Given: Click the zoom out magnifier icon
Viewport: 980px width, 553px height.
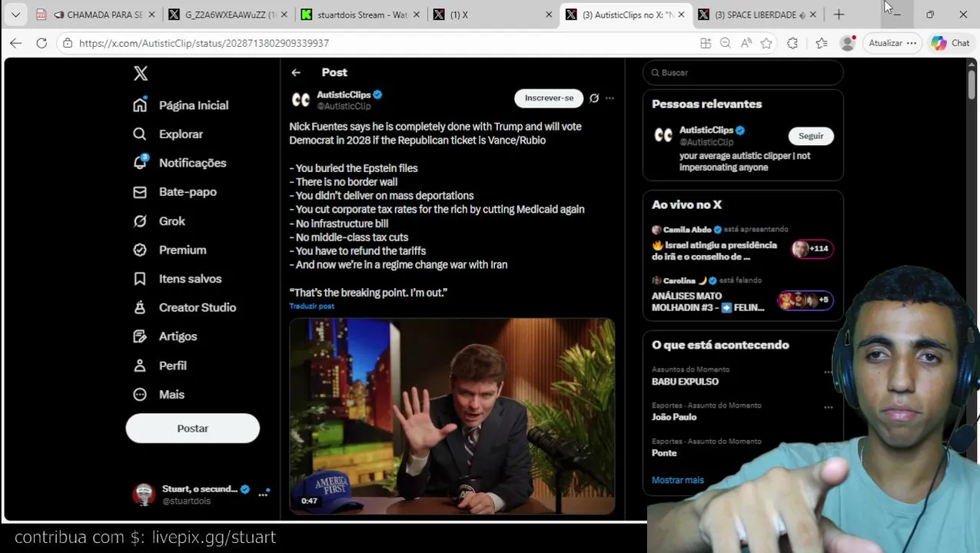Looking at the screenshot, I should pos(726,43).
